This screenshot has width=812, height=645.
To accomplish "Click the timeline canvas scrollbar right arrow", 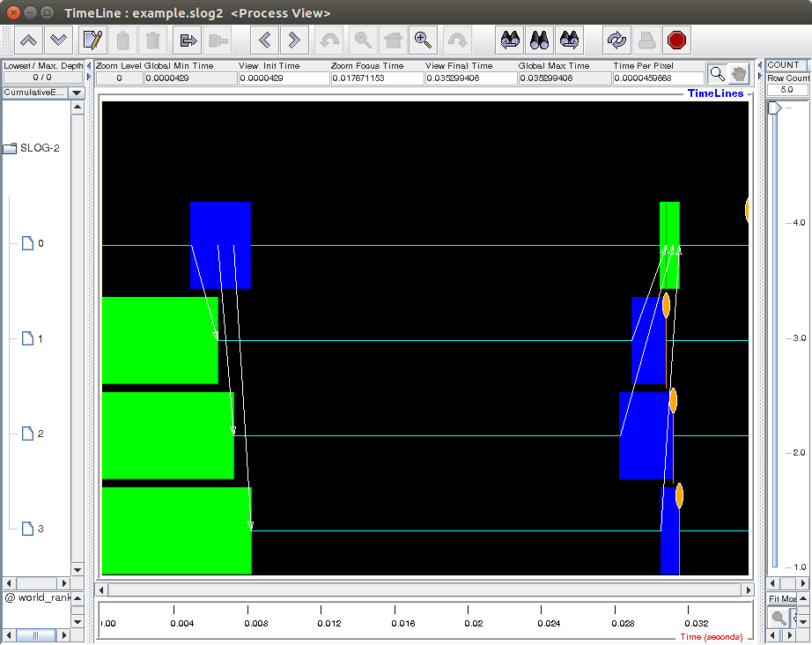I will click(748, 590).
